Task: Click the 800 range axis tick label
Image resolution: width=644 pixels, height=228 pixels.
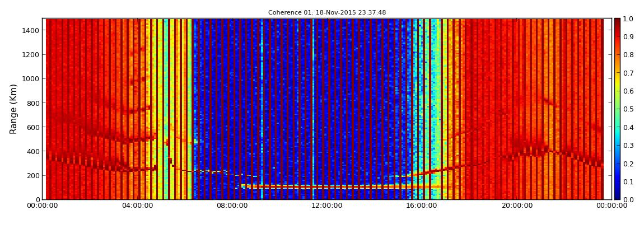Action: (33, 103)
